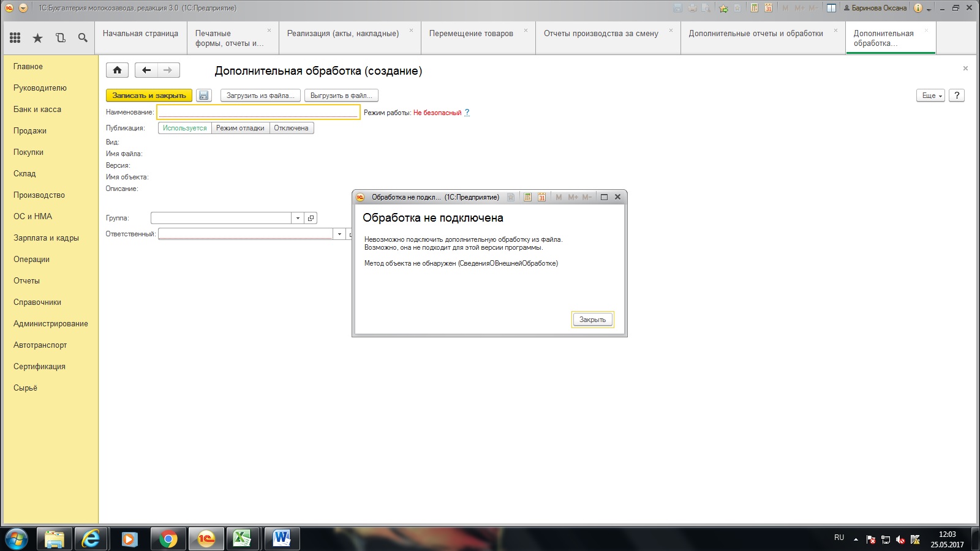Screen dimensions: 980x551
Task: Set publication to Отключена
Action: coord(291,128)
